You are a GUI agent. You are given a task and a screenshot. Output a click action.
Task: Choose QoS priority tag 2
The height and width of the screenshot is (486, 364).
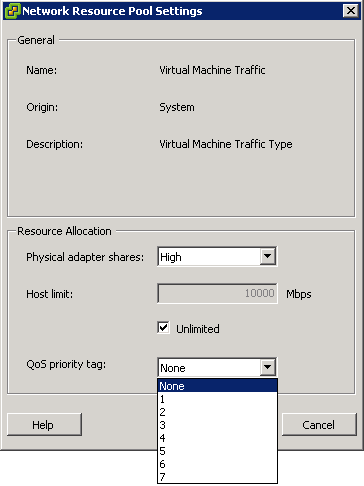[217, 412]
